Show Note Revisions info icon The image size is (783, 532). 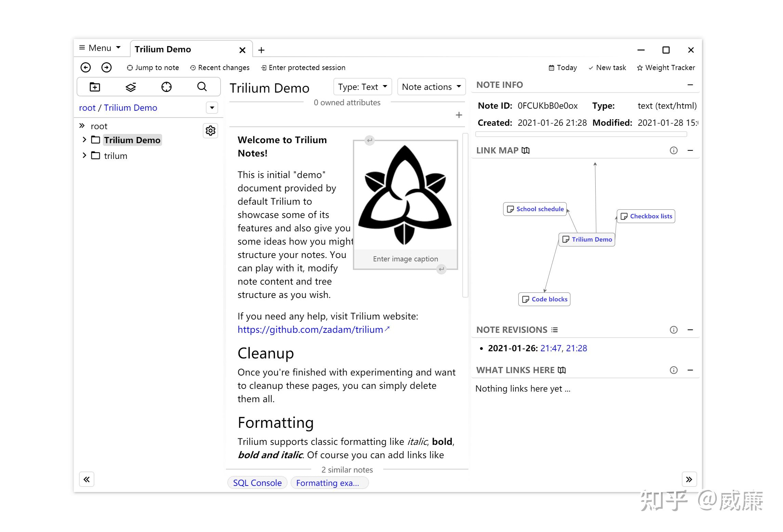[x=674, y=330]
